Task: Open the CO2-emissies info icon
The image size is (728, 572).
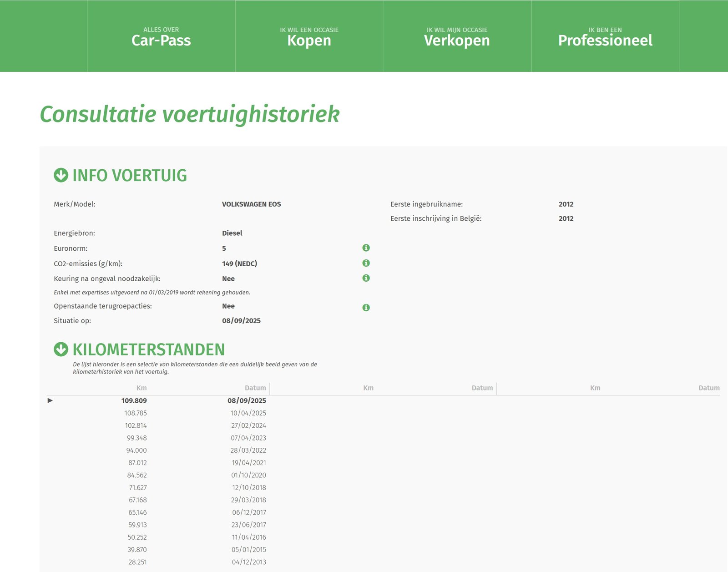Action: pos(366,263)
